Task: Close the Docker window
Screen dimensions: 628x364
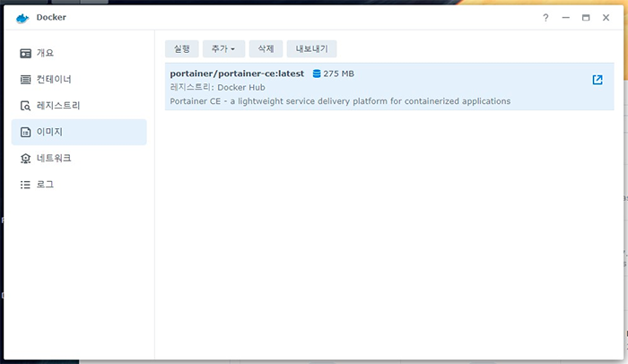Action: 606,18
